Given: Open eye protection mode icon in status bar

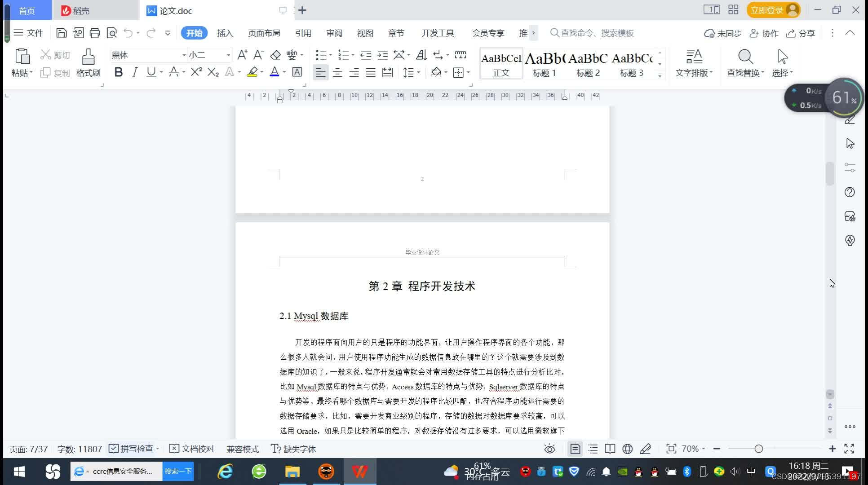Looking at the screenshot, I should pos(549,449).
